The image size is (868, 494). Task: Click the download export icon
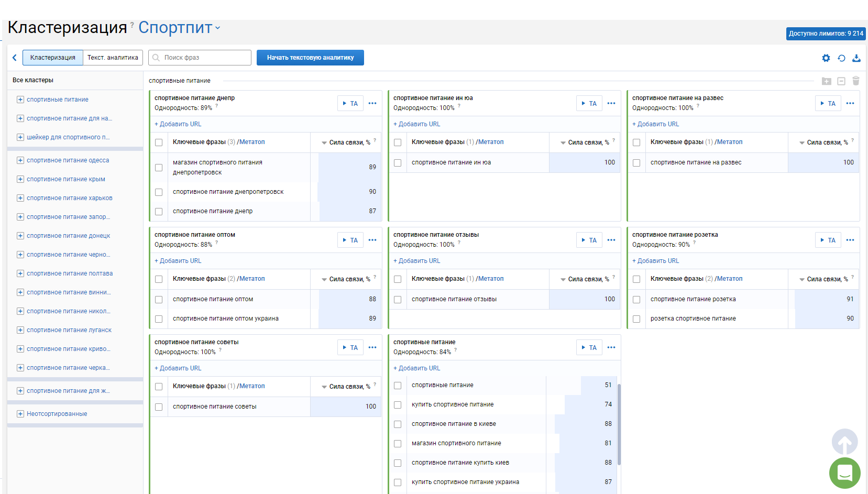(x=856, y=58)
